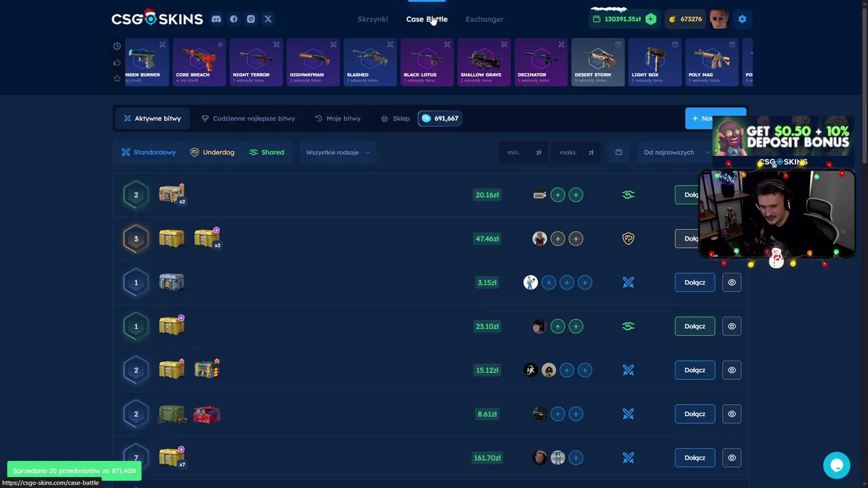Click the coin balance 673276

pos(686,19)
